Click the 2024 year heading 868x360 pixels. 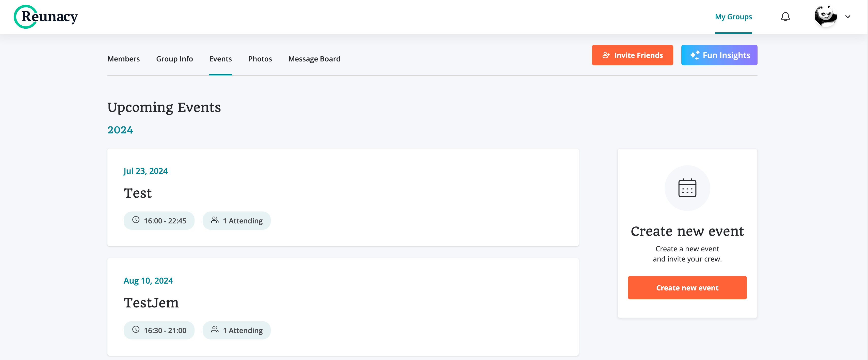(x=120, y=130)
